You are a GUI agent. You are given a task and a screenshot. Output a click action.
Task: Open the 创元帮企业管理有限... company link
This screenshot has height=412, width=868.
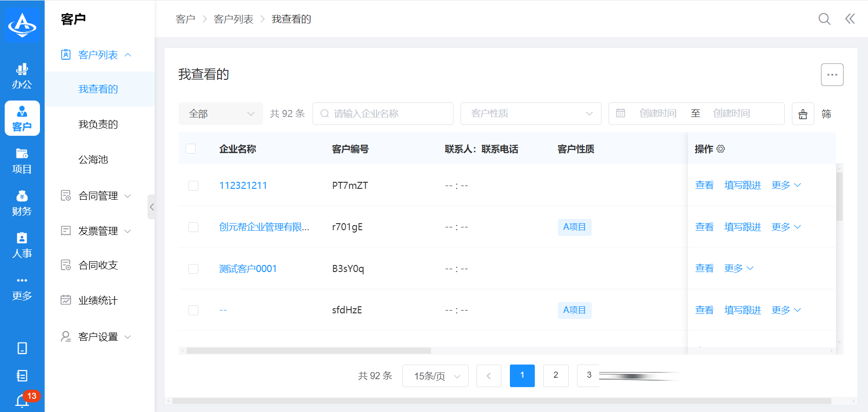[264, 227]
